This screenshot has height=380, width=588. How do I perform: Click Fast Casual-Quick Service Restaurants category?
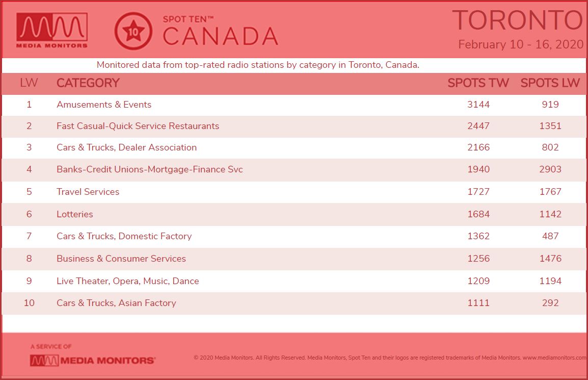138,126
